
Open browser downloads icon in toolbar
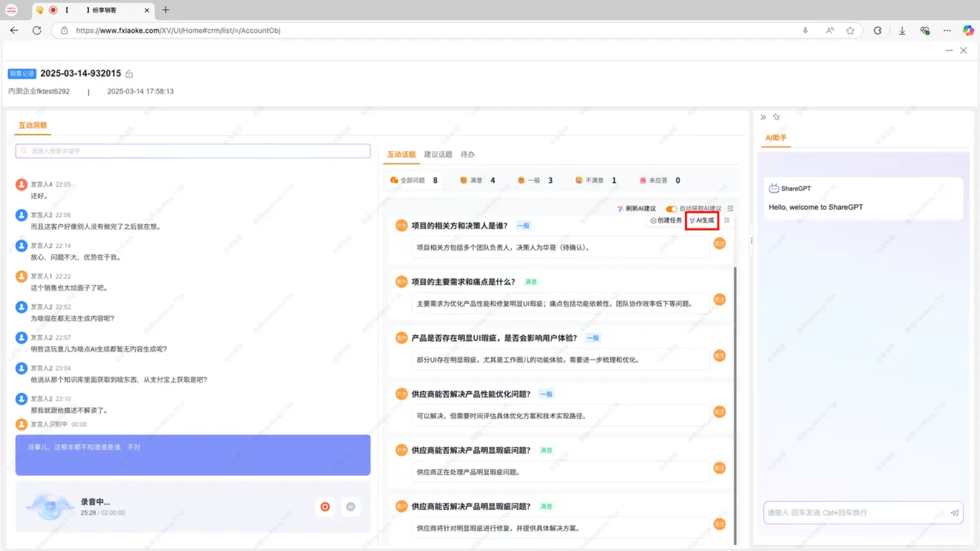tap(902, 31)
